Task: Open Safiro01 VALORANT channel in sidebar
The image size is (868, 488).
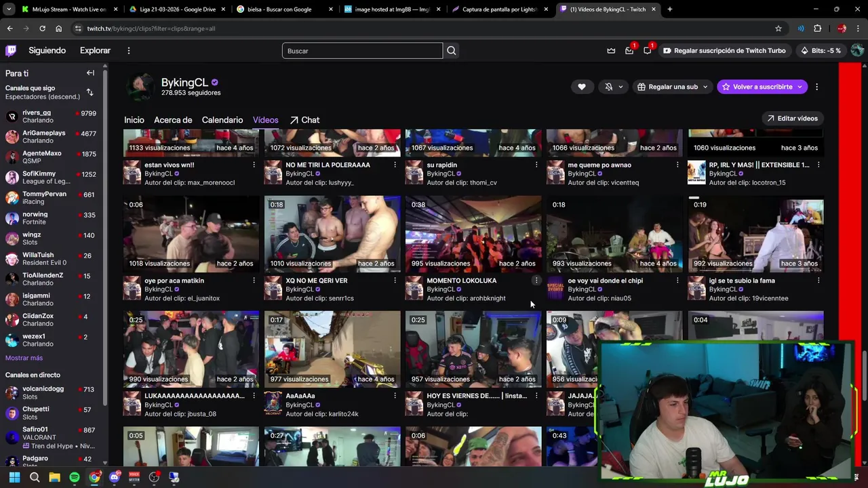Action: click(x=52, y=437)
